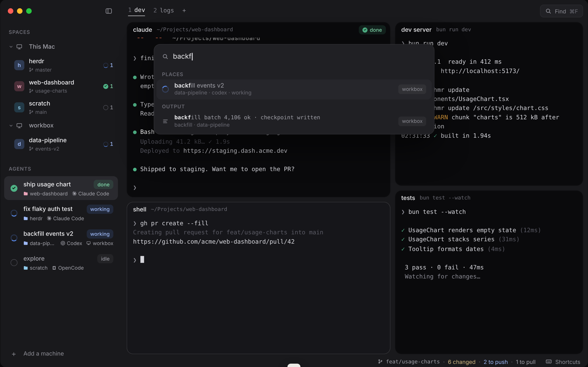Viewport: 588px width, 367px height.
Task: Select the backfill batch 4,106 output result
Action: [294, 121]
